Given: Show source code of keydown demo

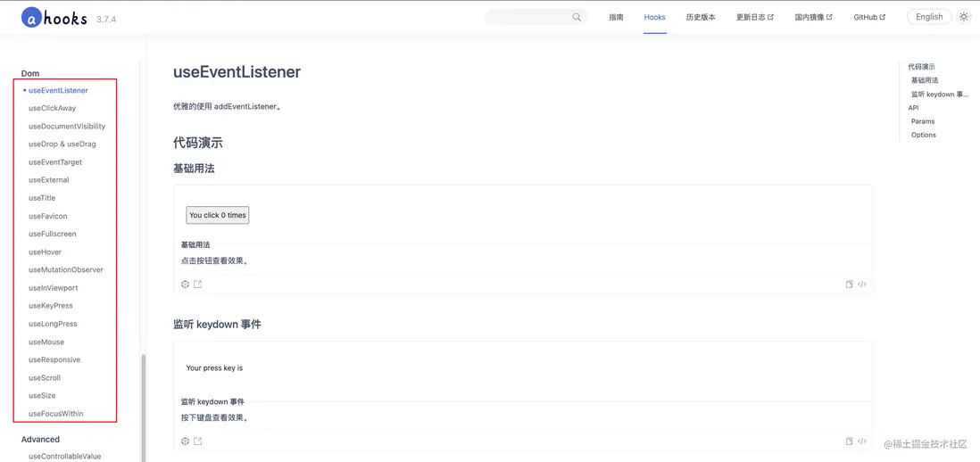Looking at the screenshot, I should pos(862,441).
